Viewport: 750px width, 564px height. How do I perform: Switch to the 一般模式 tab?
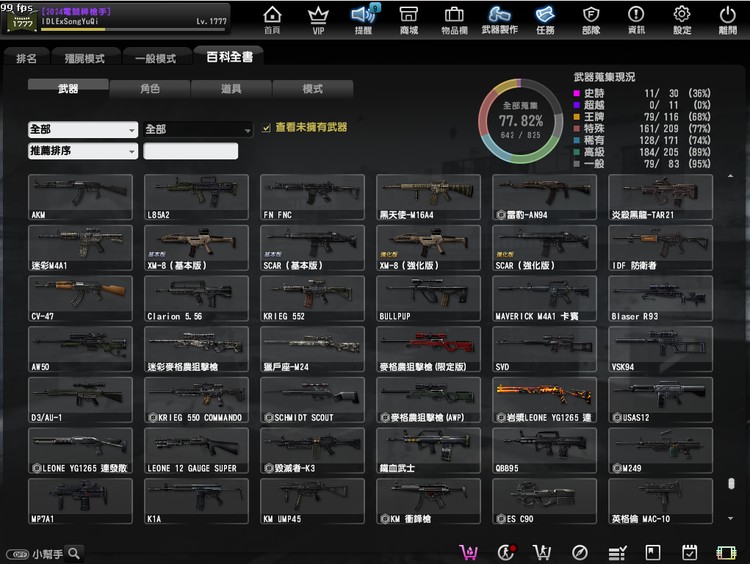point(155,58)
